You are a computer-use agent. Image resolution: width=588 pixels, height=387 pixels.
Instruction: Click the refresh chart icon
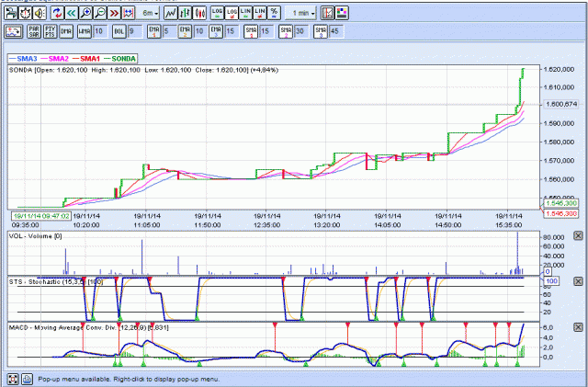[x=57, y=13]
